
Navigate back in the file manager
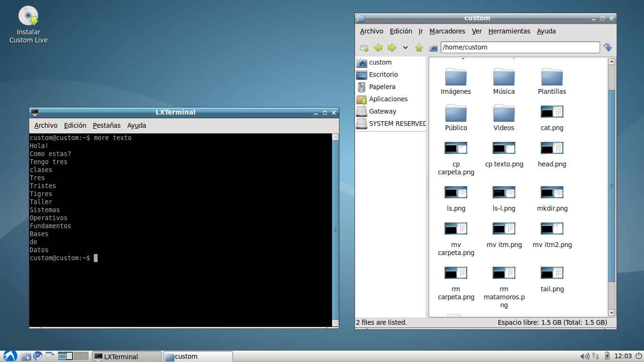coord(378,47)
